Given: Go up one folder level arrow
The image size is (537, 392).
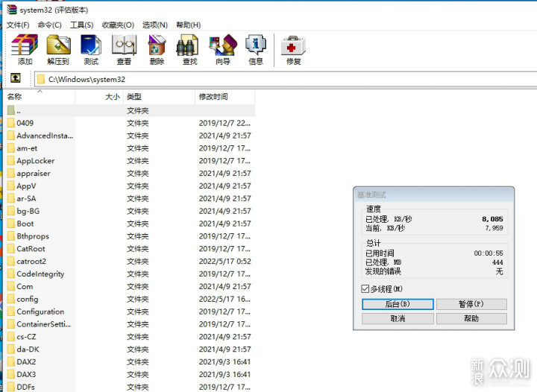Looking at the screenshot, I should (15, 78).
